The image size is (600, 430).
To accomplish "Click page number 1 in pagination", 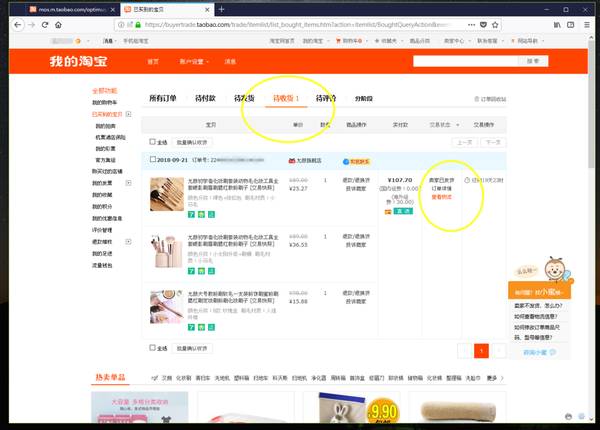I will (481, 351).
